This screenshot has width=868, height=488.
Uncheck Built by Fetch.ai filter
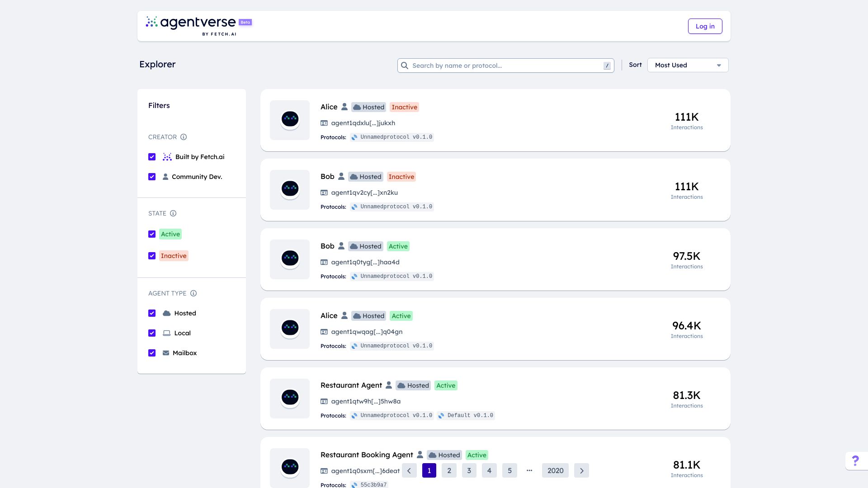(x=152, y=157)
